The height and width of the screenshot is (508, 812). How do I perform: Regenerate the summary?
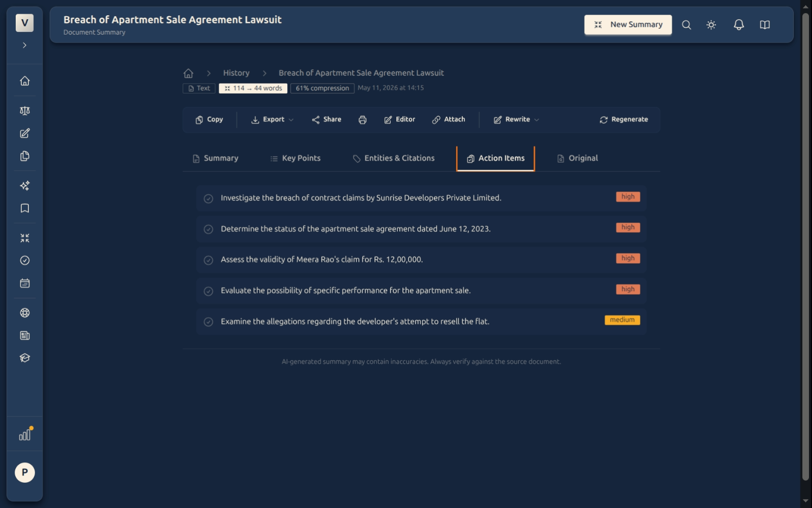tap(624, 119)
